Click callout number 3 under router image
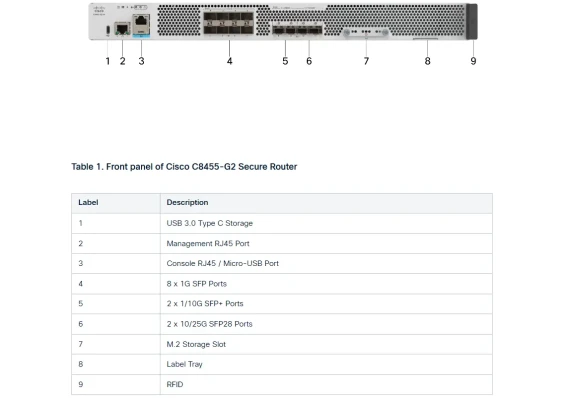565x398 pixels. click(141, 61)
